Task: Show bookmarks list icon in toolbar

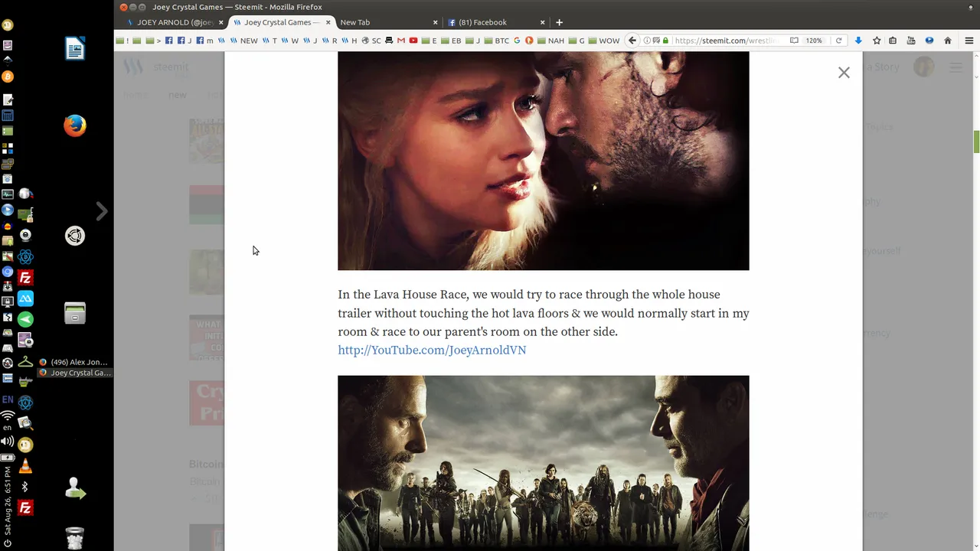Action: [893, 41]
